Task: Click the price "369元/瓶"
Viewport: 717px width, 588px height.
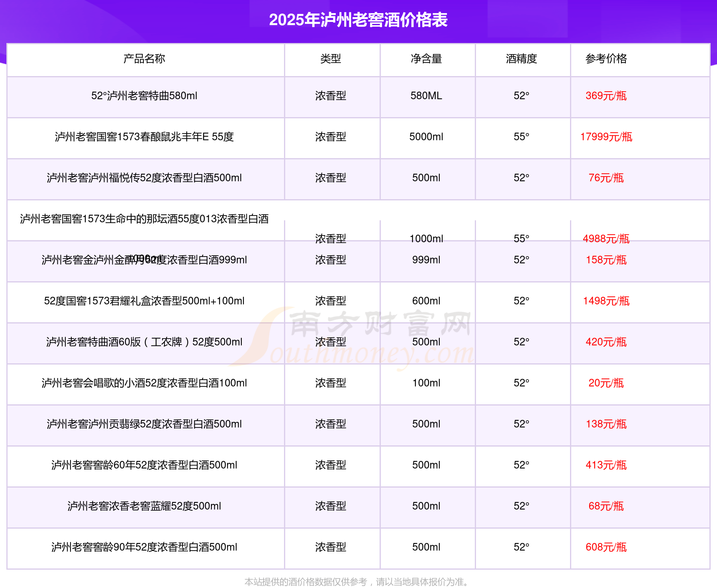Action: coord(606,96)
